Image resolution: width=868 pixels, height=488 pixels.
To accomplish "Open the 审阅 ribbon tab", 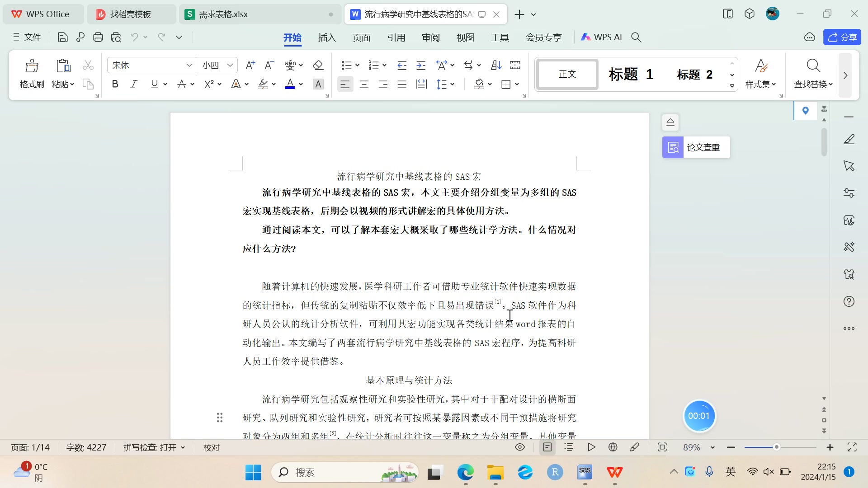I will (x=430, y=38).
